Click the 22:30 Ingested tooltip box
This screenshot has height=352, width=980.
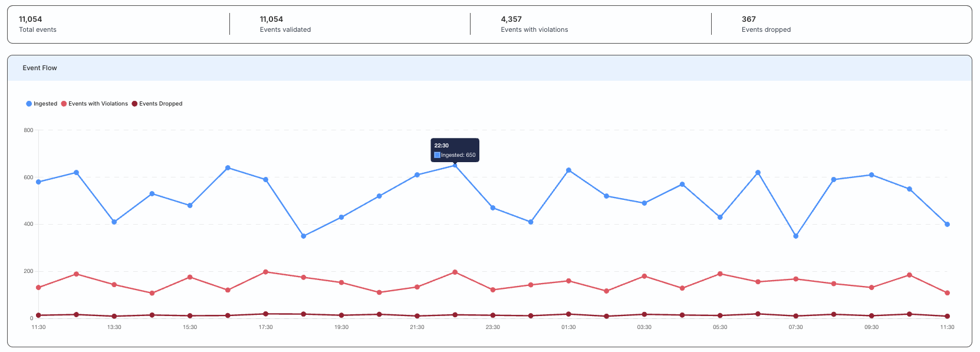455,150
